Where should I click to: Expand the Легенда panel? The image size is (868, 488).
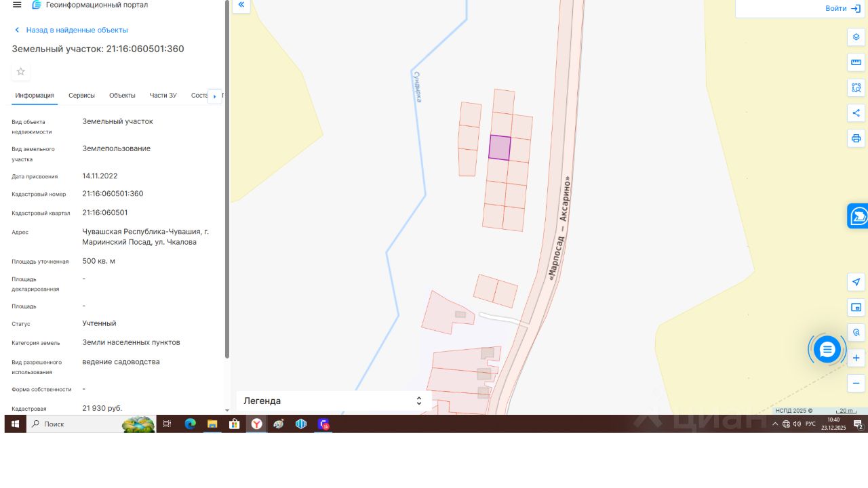click(x=334, y=401)
